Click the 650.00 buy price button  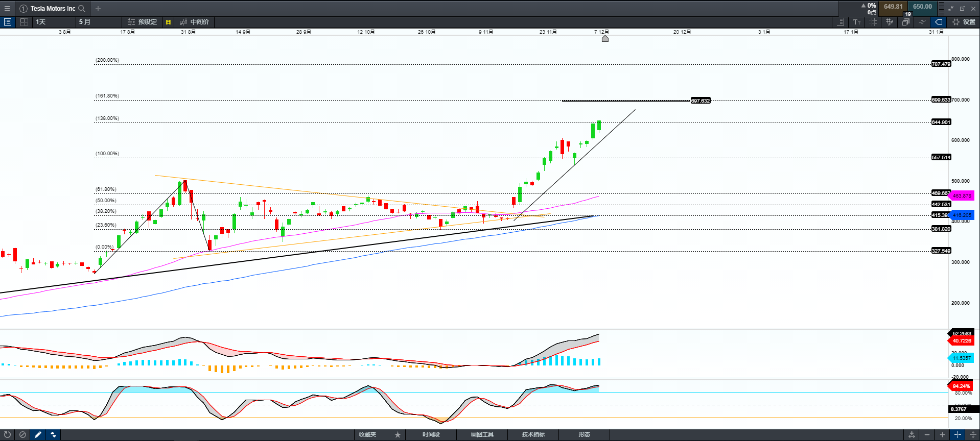[922, 7]
